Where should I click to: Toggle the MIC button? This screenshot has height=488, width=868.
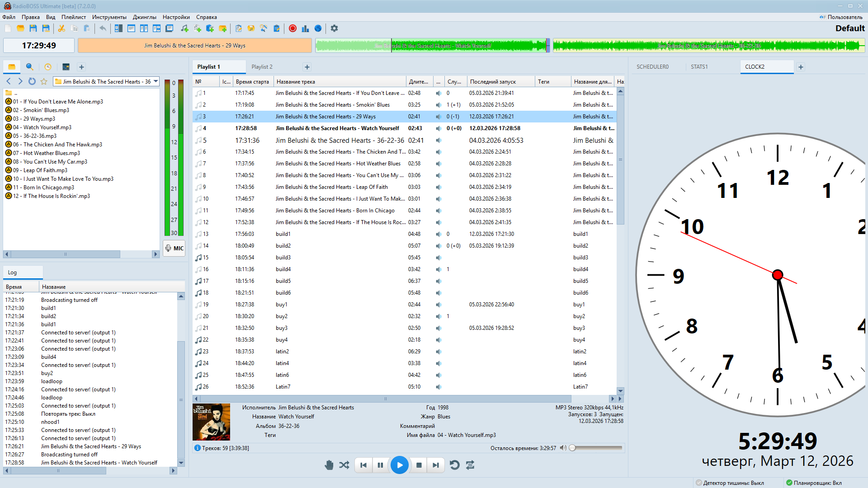coord(174,248)
